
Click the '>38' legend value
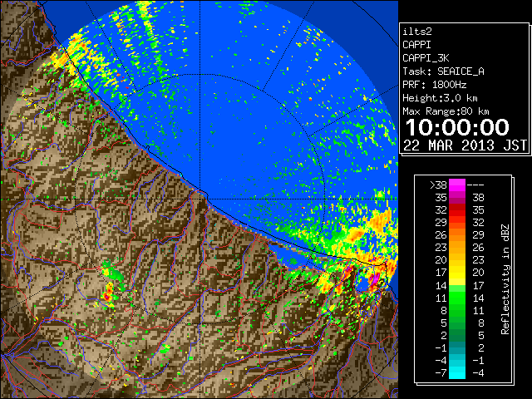438,185
